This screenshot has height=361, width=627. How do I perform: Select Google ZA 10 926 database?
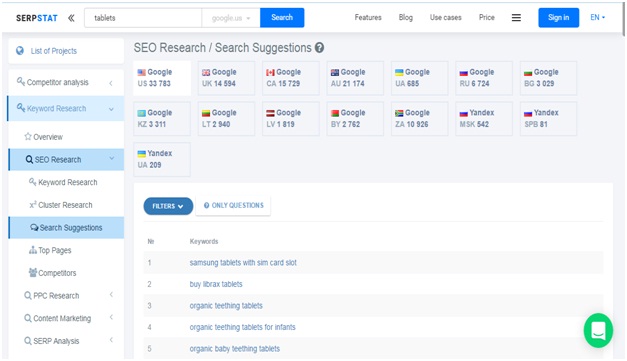[x=419, y=119]
